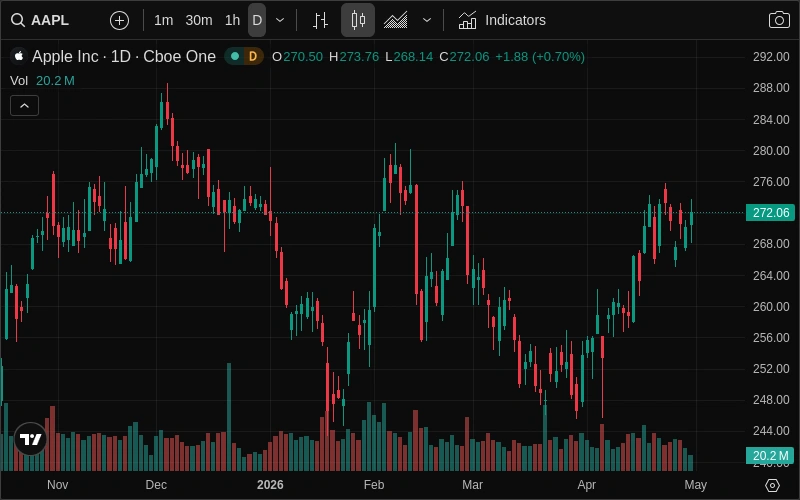Click the low value L268.14

(x=409, y=57)
